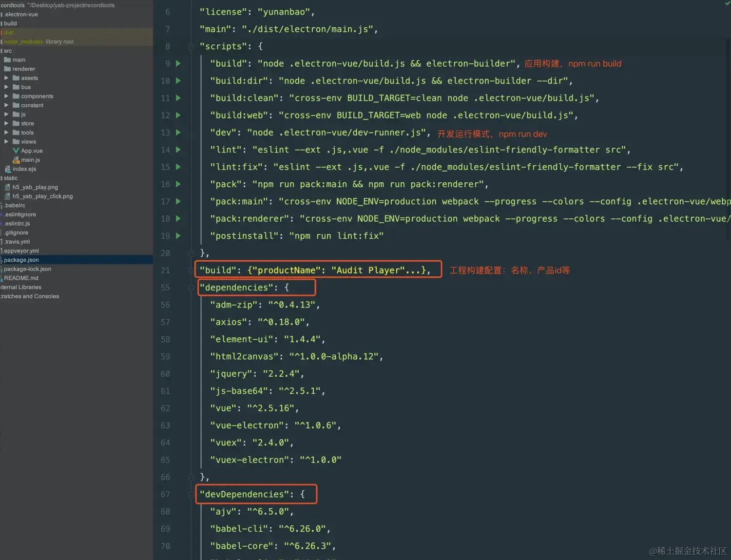
Task: Expand the components folder
Action: [x=6, y=96]
